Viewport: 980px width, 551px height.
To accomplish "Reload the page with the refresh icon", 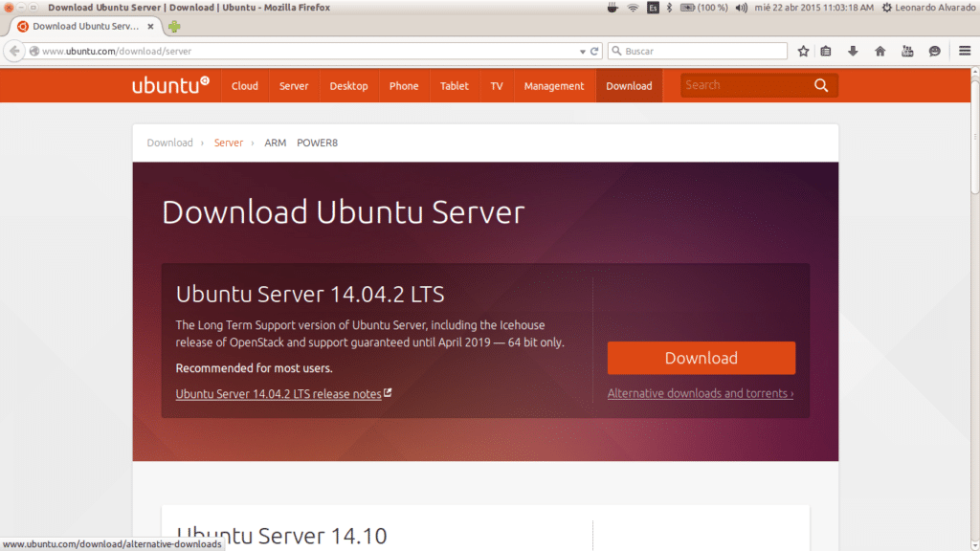I will click(x=594, y=52).
